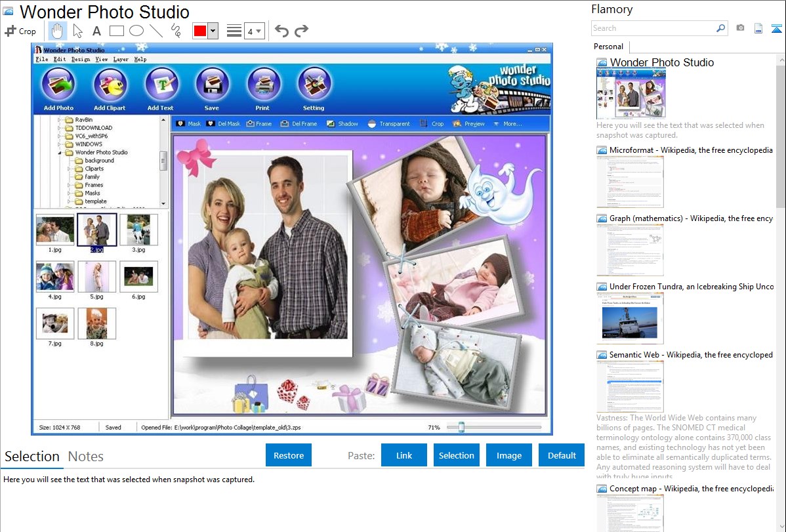Viewport: 786px width, 532px height.
Task: Click the Selection paste button
Action: pyautogui.click(x=457, y=455)
